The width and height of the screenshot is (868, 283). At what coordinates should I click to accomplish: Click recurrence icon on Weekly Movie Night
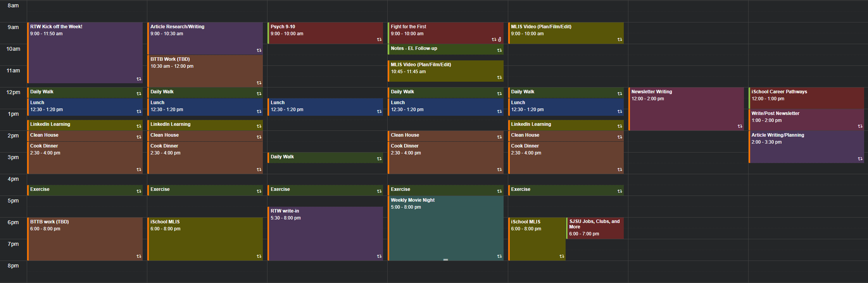point(499,256)
